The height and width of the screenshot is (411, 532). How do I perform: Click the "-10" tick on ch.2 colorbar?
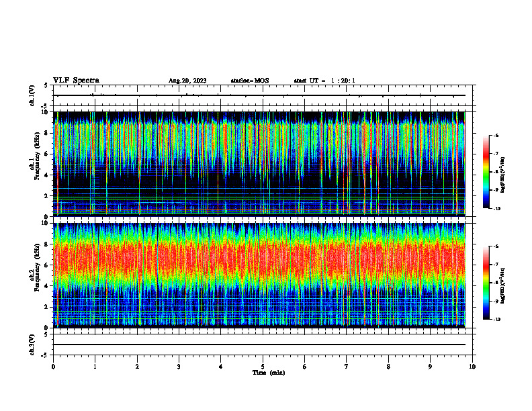coord(496,320)
